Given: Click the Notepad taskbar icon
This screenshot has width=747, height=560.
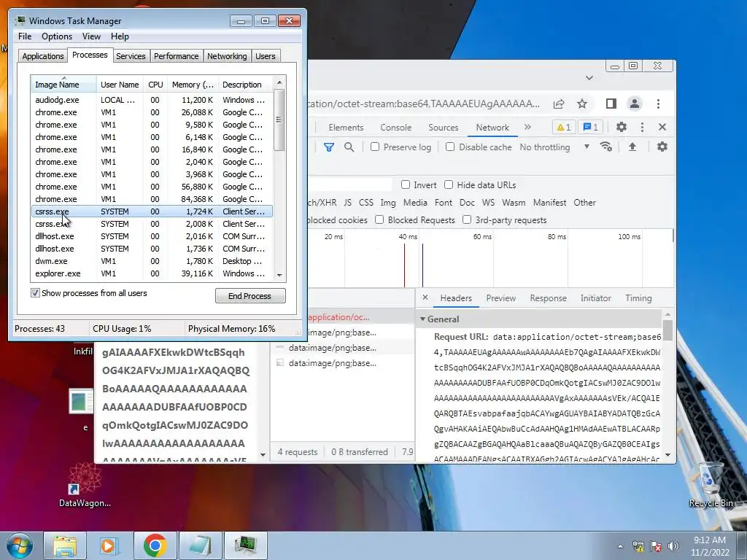Looking at the screenshot, I should [x=201, y=545].
